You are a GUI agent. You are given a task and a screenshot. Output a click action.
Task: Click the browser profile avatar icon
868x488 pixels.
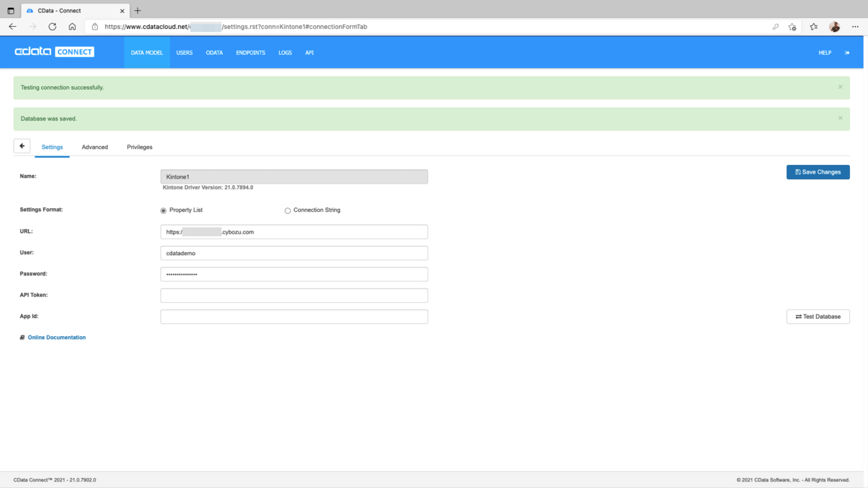834,27
